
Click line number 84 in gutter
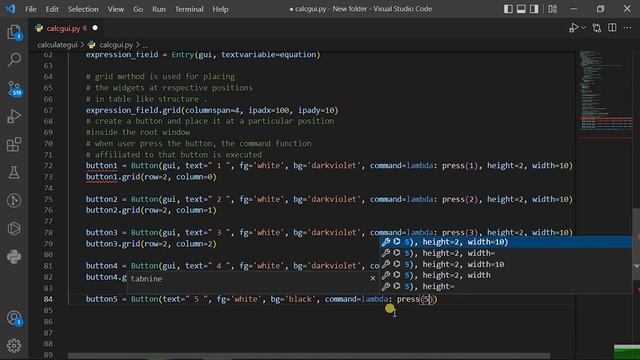pyautogui.click(x=48, y=299)
